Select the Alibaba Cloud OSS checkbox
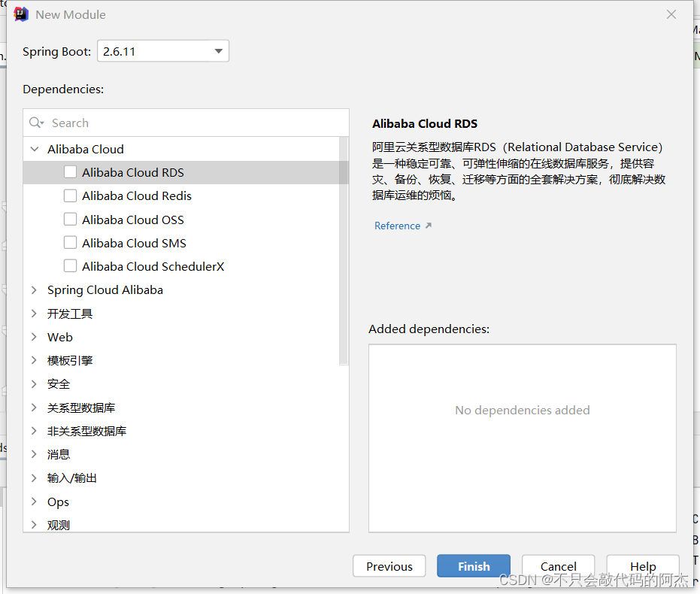This screenshot has width=700, height=594. (70, 219)
